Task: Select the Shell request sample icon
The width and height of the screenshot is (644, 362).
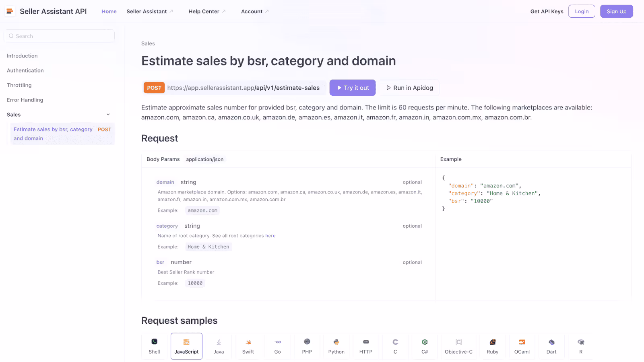Action: pyautogui.click(x=154, y=342)
